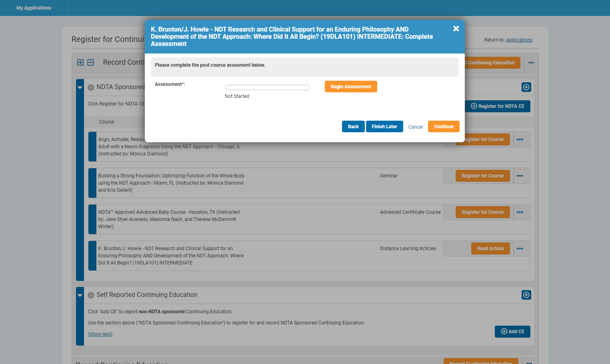Click the Begin Assessment button
610x364 pixels.
click(351, 87)
